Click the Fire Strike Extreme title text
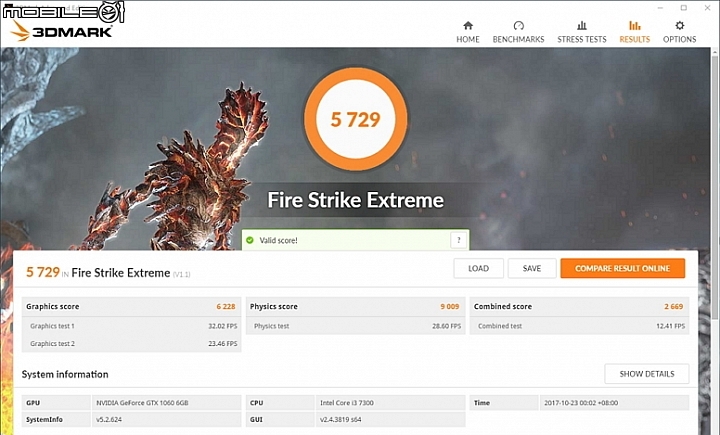This screenshot has height=435, width=720. [355, 200]
